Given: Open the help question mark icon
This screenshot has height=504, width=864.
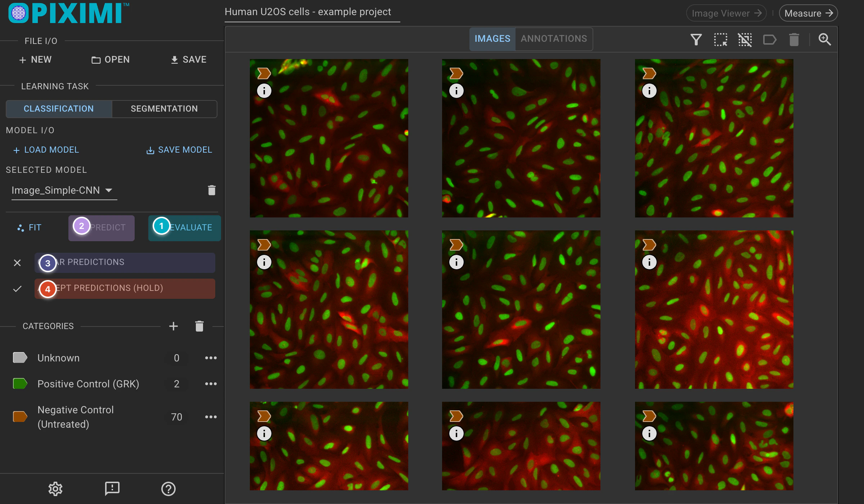Looking at the screenshot, I should (168, 489).
